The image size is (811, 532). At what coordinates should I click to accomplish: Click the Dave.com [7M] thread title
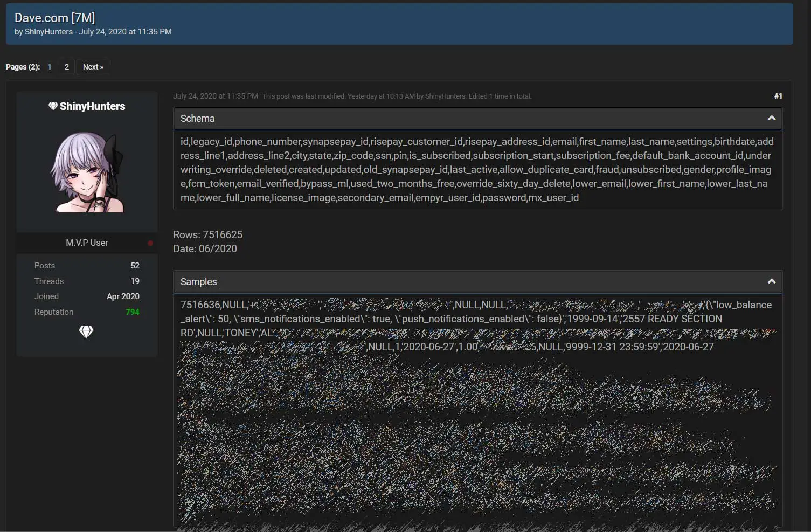54,18
